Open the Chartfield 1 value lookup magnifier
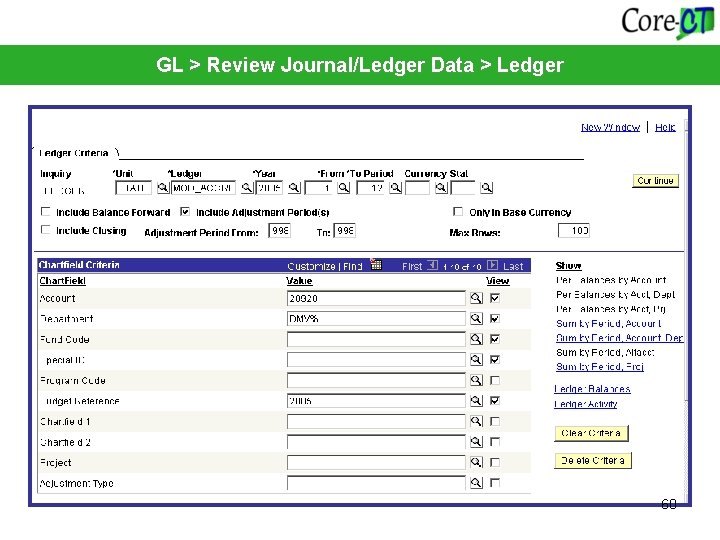This screenshot has width=720, height=540. [476, 421]
